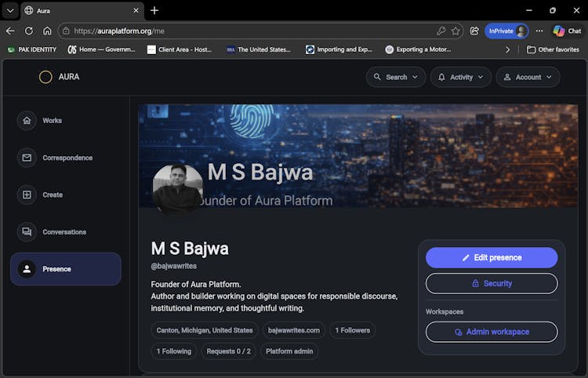Image resolution: width=588 pixels, height=378 pixels.
Task: Open Correspondence envelope icon
Action: pos(27,158)
